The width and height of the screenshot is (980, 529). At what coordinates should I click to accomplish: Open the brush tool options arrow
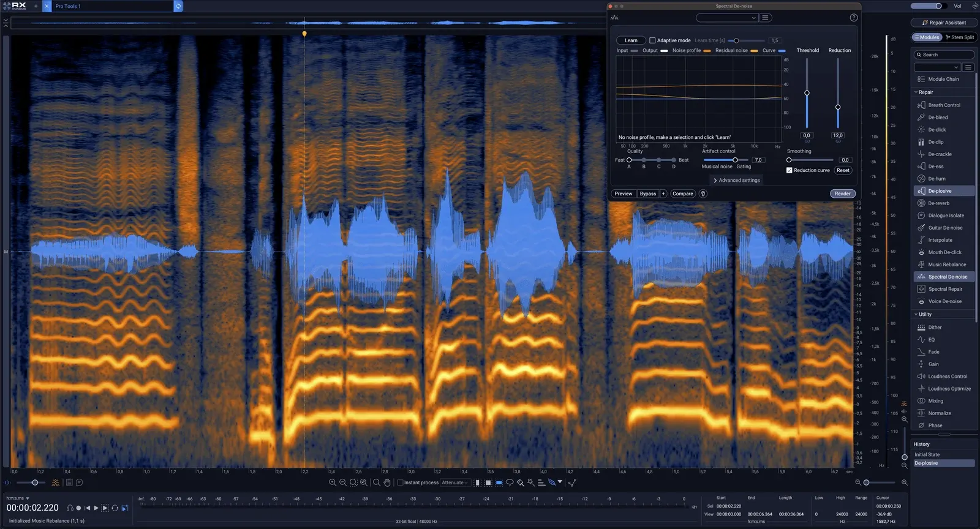coord(560,482)
